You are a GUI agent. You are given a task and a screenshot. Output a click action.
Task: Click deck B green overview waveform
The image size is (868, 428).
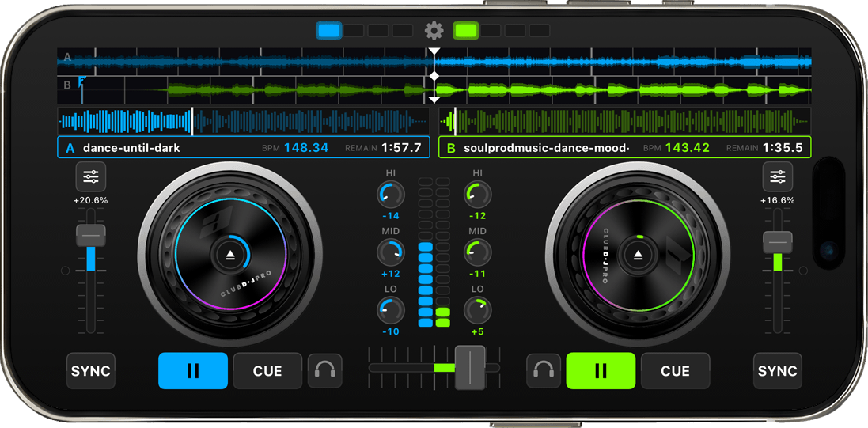click(625, 121)
